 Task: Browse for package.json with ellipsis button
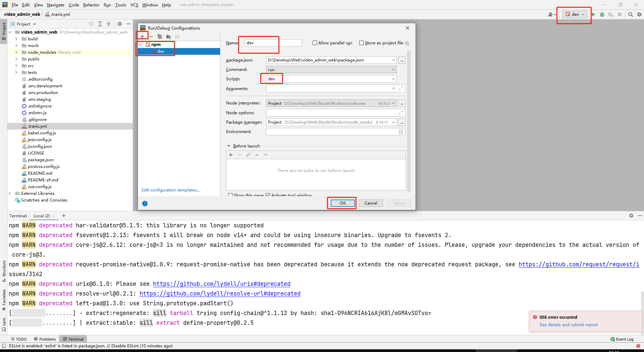[402, 60]
